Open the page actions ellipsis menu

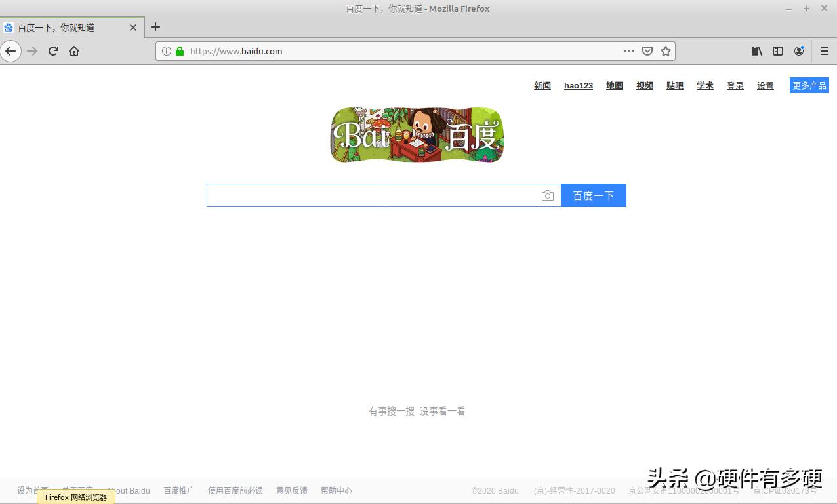tap(628, 50)
